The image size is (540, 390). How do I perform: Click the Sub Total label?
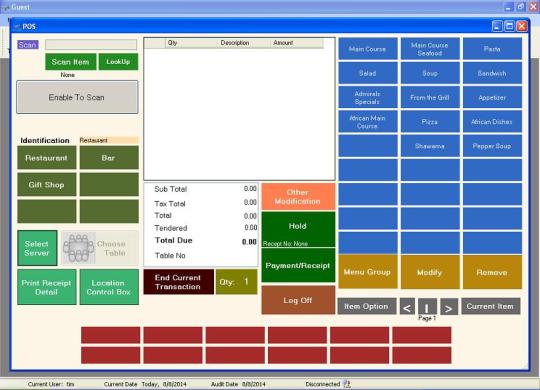pyautogui.click(x=171, y=189)
